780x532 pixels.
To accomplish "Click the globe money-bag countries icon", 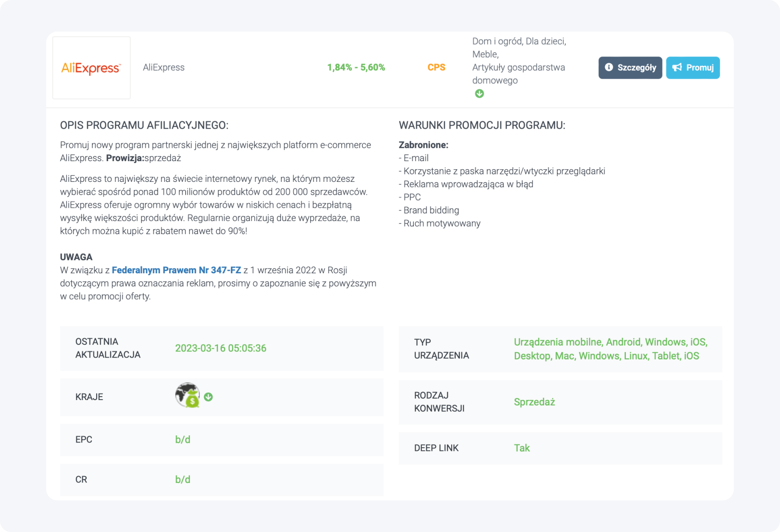I will click(188, 395).
